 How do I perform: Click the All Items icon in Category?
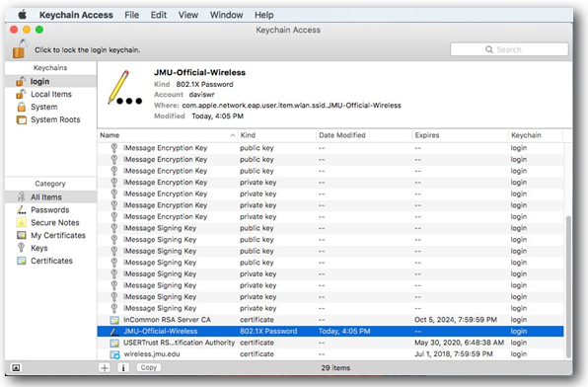22,196
